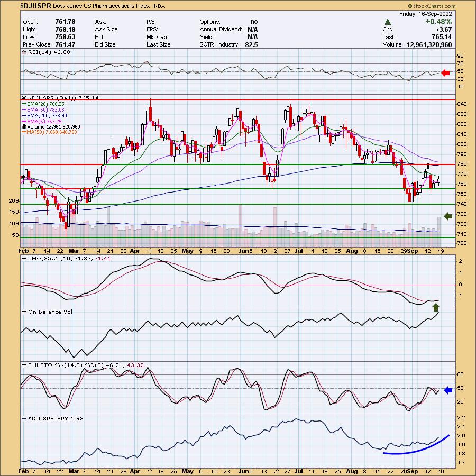Viewport: 476px width, 476px height.
Task: Click the On Balance Vol panel label
Action: click(x=50, y=312)
